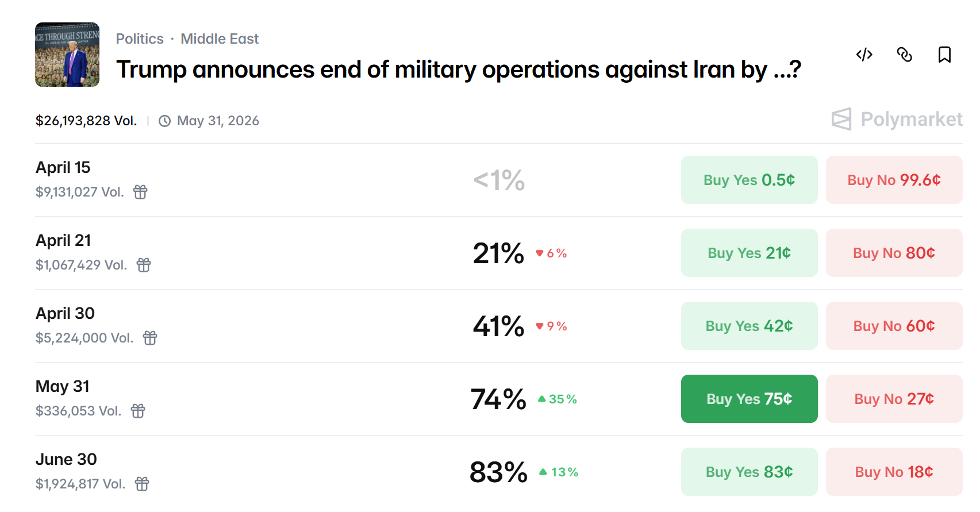Viewport: 980px width, 512px height.
Task: Click the gift icon on the June 30 row
Action: click(142, 484)
